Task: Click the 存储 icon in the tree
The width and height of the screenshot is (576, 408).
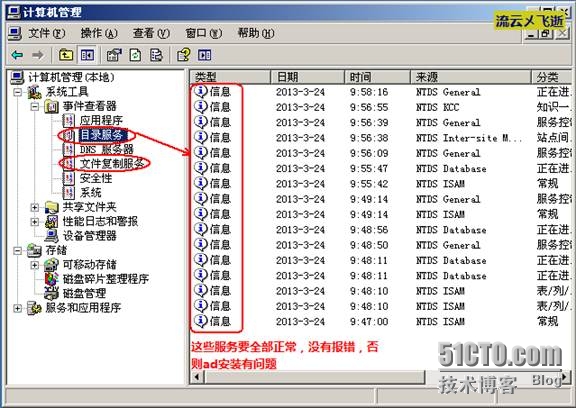Action: coord(35,250)
